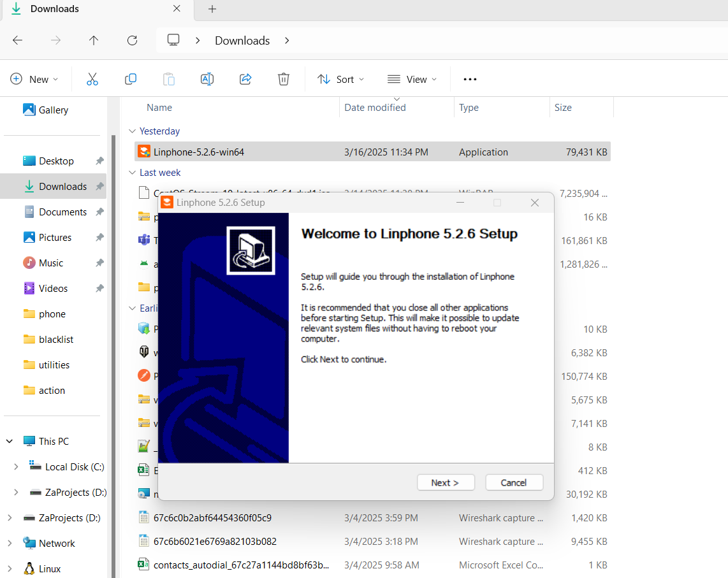This screenshot has width=728, height=578.
Task: Open Documents in the sidebar
Action: click(62, 212)
